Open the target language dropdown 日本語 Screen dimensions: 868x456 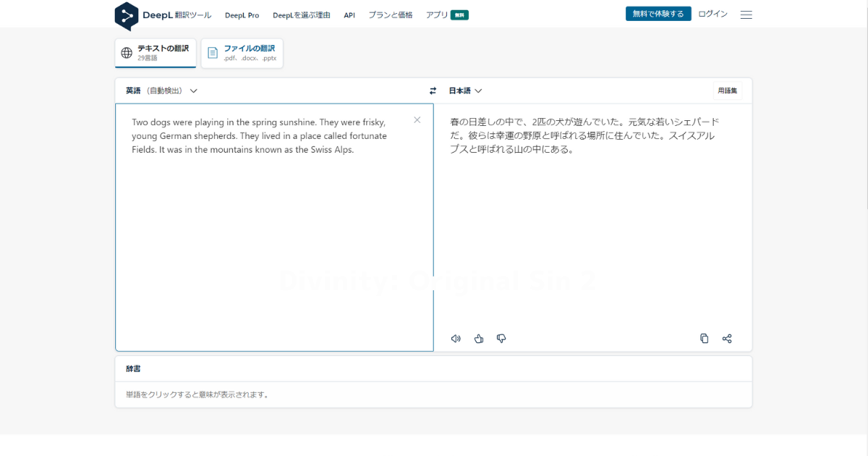tap(463, 90)
